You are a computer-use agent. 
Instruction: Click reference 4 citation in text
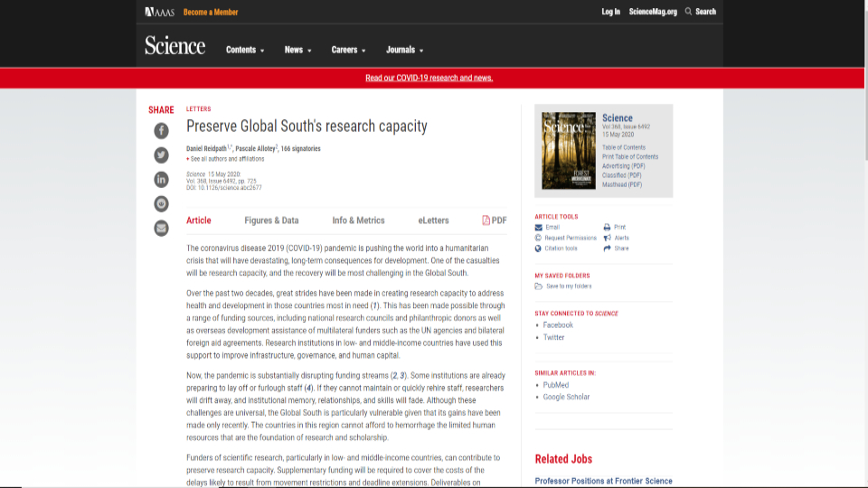(309, 389)
